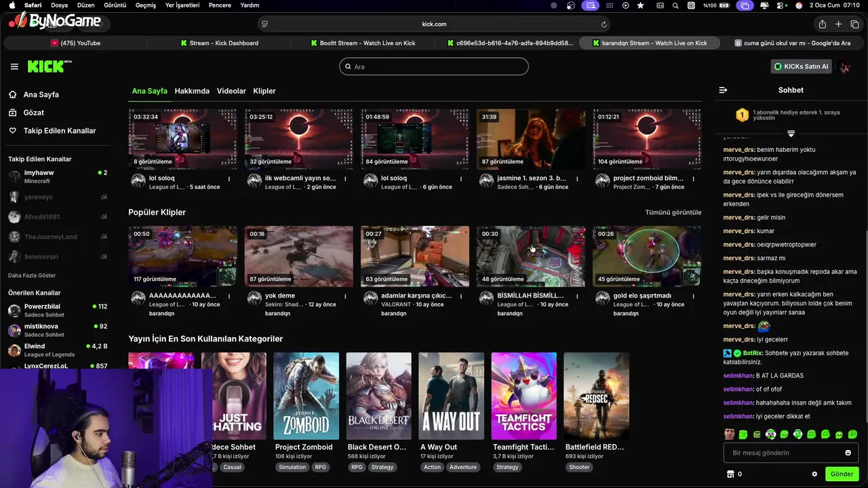Screen dimensions: 868x488
Task: Open the imyhaww followed channel
Action: (58, 176)
